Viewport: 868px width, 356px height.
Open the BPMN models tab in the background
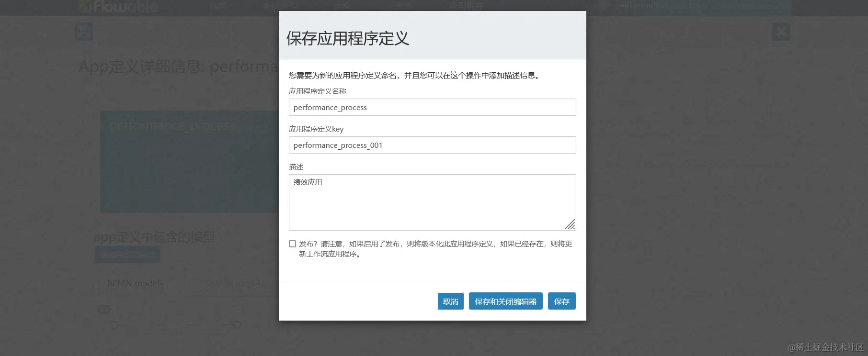point(135,283)
